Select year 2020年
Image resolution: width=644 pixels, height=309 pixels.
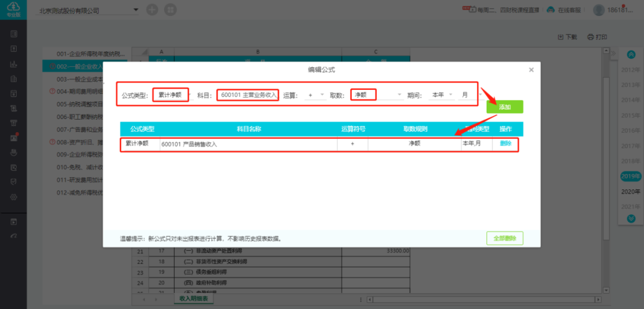pos(631,192)
